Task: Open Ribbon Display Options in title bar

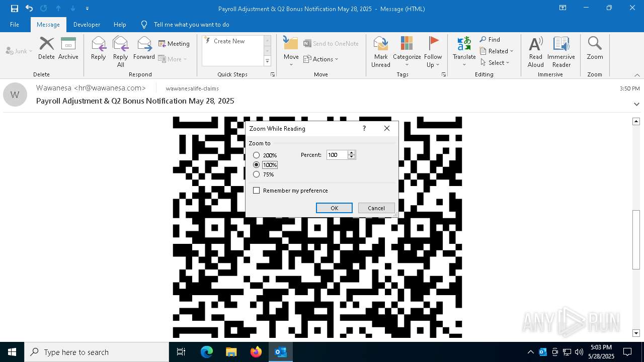Action: (x=563, y=8)
